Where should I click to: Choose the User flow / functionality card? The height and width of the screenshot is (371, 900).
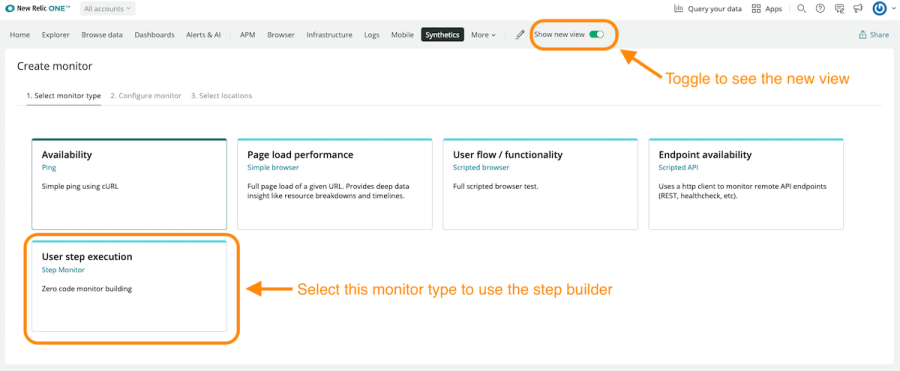(540, 184)
